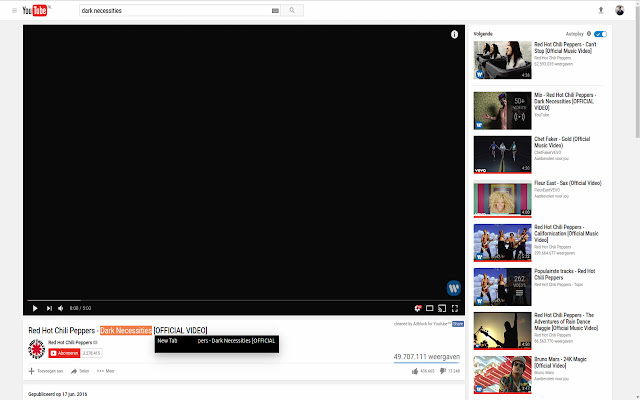Open Chet Faker - Gold title link
Screen dimensions: 640x400
562,142
